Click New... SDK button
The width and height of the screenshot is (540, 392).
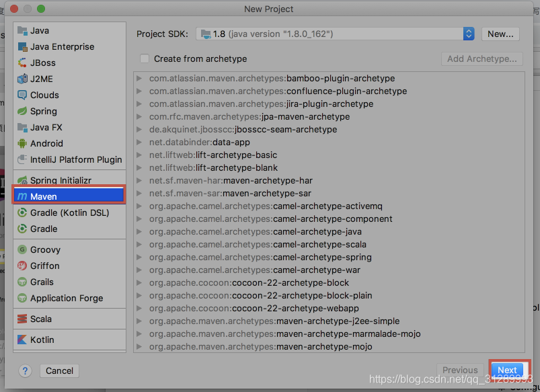(500, 34)
